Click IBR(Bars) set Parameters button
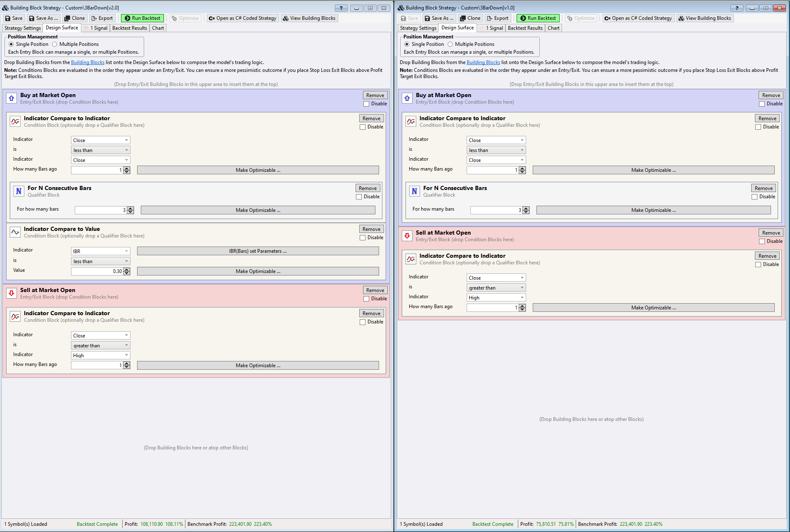Viewport: 790px width, 532px height. click(x=258, y=251)
